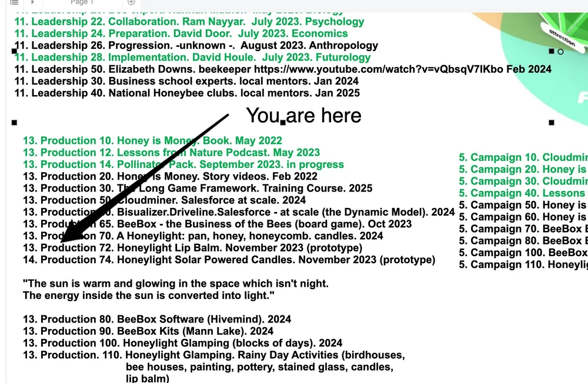The image size is (588, 383).
Task: Select the 'Campaign 30. Cloudmin' line
Action: 523,182
